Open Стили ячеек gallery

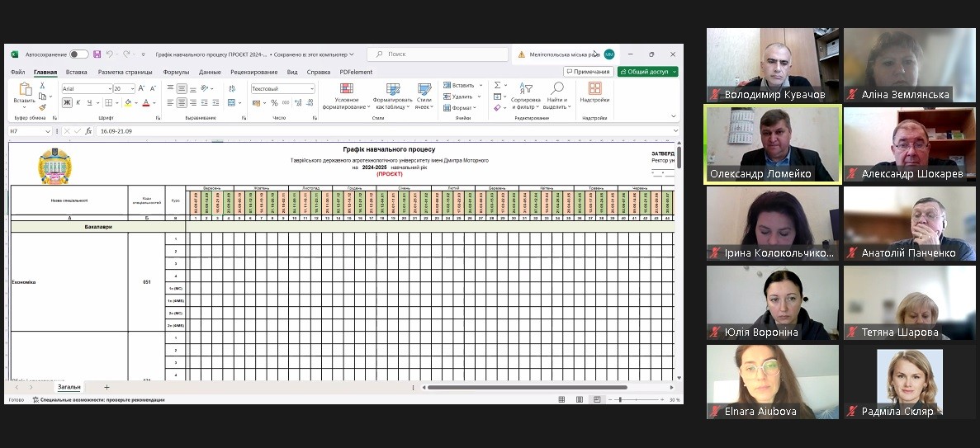424,97
